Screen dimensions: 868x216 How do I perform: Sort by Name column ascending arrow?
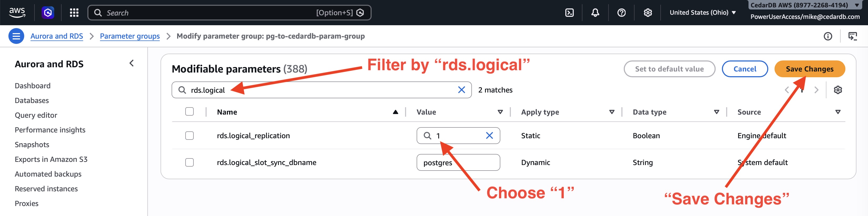pyautogui.click(x=396, y=112)
